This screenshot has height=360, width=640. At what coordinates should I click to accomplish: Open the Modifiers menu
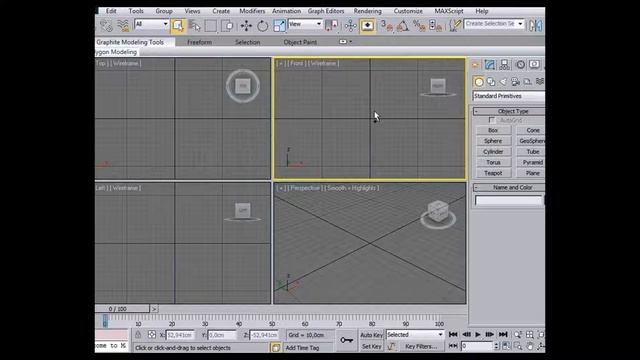[252, 11]
